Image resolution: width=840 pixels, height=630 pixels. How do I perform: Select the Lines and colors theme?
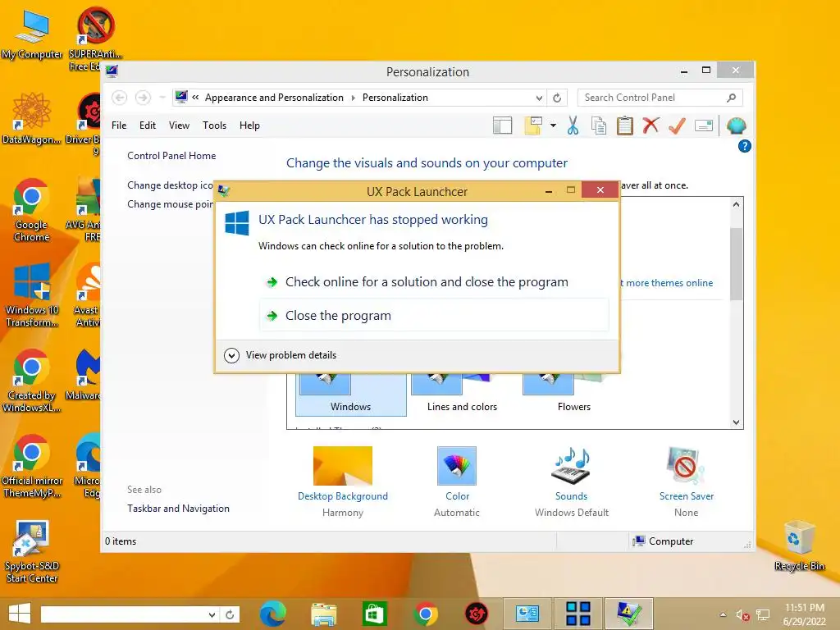462,394
